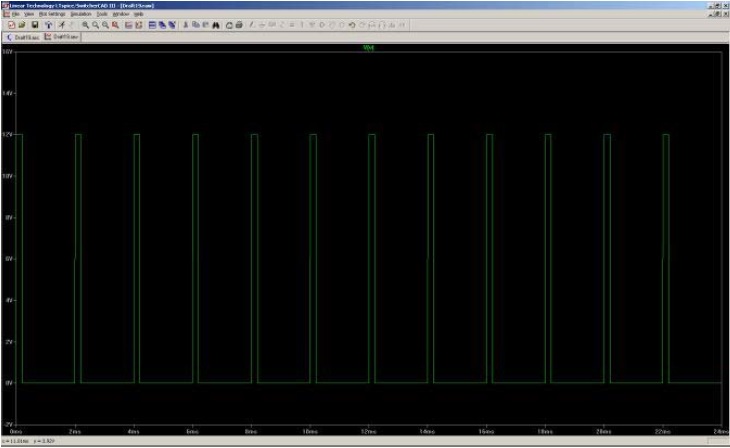Click the Undo arrow icon
Screen dimensions: 730x448
pos(352,25)
